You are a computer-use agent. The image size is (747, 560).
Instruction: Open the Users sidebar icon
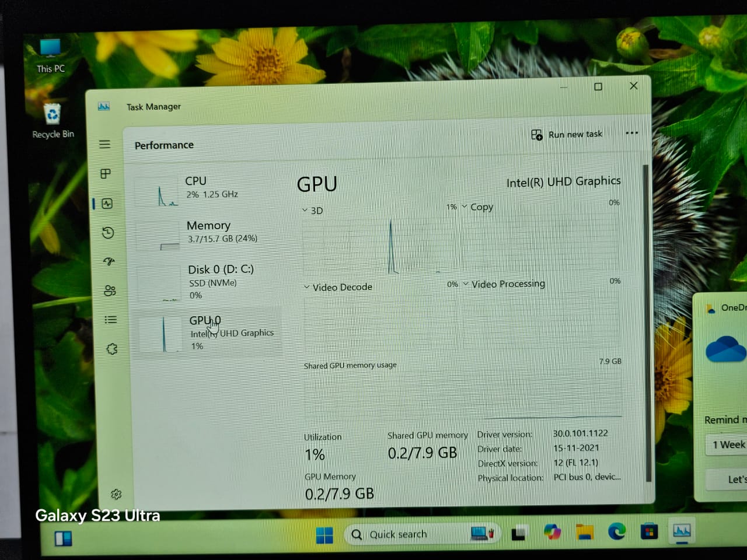pyautogui.click(x=110, y=290)
